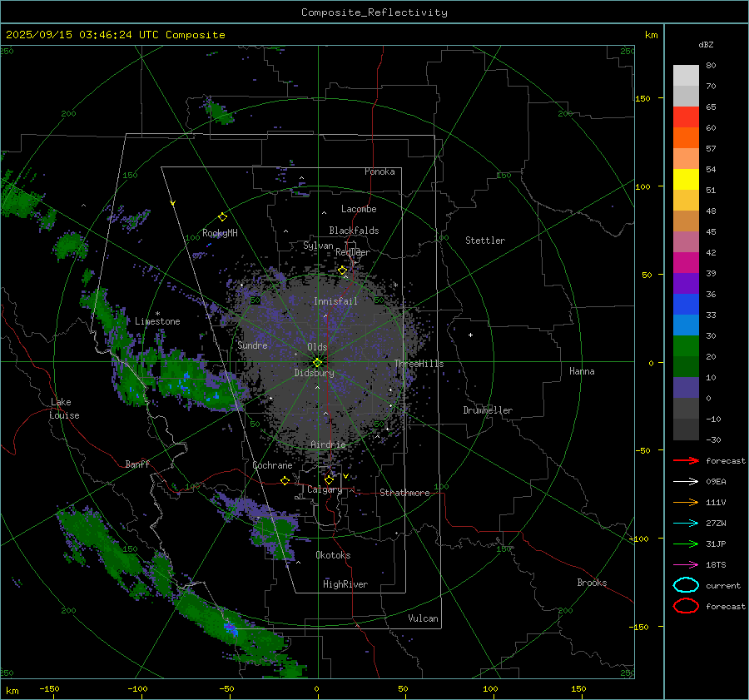Click the Sylvan label on the map
Screen dimensions: 749x700
[318, 246]
